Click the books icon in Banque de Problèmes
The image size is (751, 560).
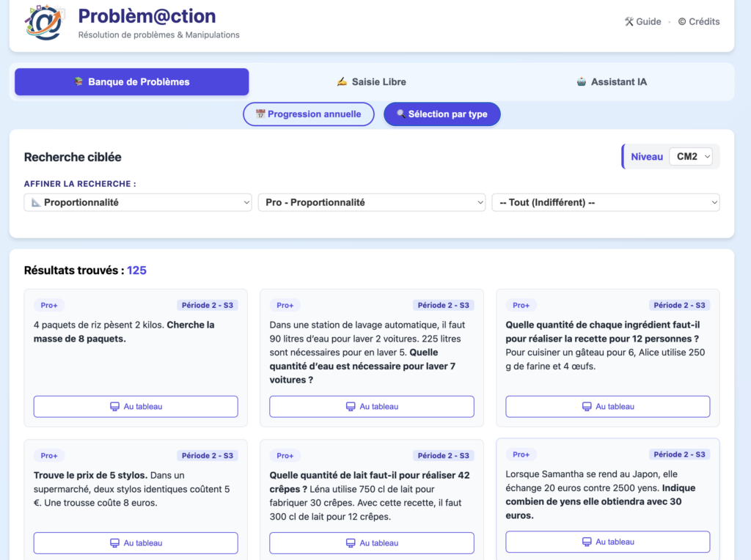(79, 82)
